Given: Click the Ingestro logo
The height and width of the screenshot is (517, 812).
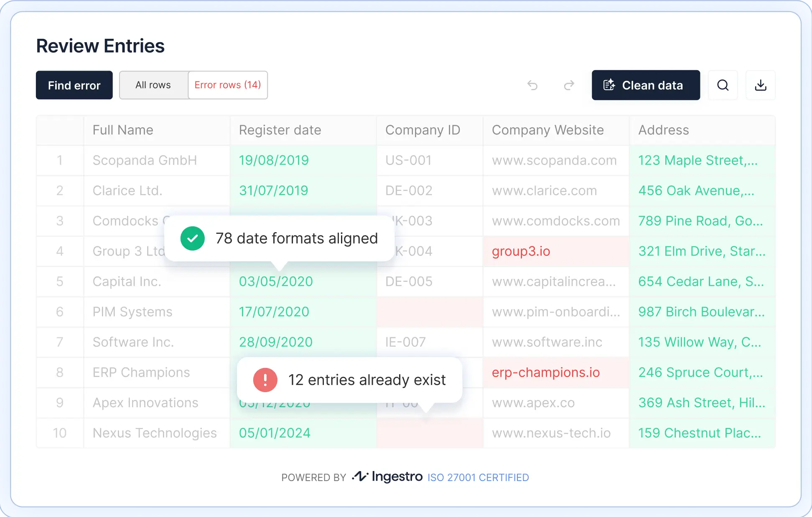Looking at the screenshot, I should pyautogui.click(x=387, y=476).
